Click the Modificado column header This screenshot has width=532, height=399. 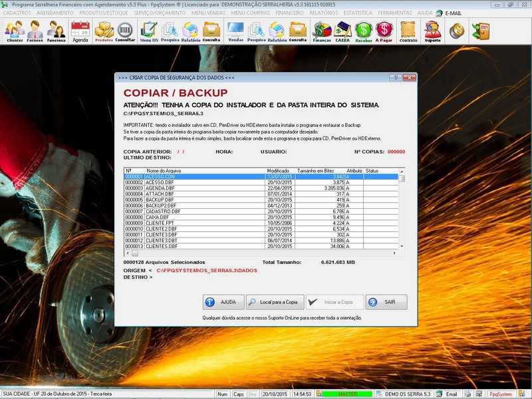(279, 171)
